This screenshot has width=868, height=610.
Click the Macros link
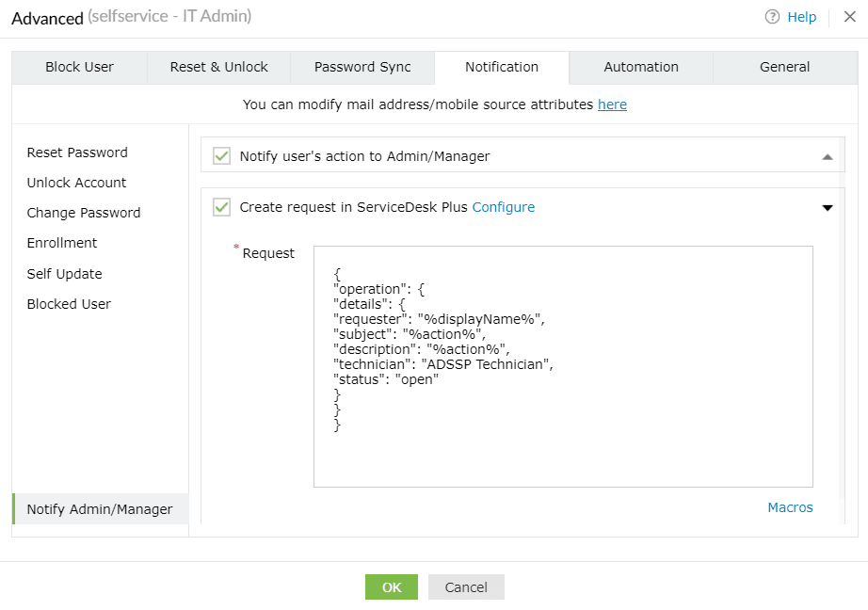[x=790, y=507]
